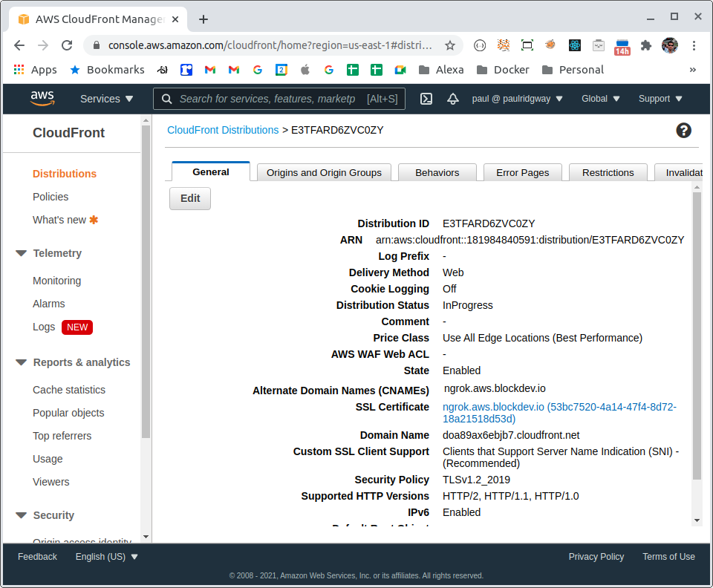Open the AWS home logo
Screen dimensions: 713x588
[x=42, y=98]
